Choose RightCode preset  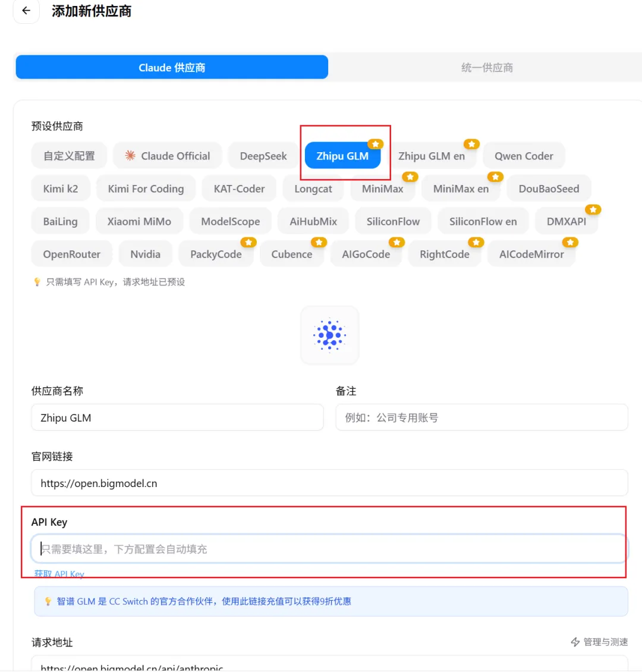[445, 254]
